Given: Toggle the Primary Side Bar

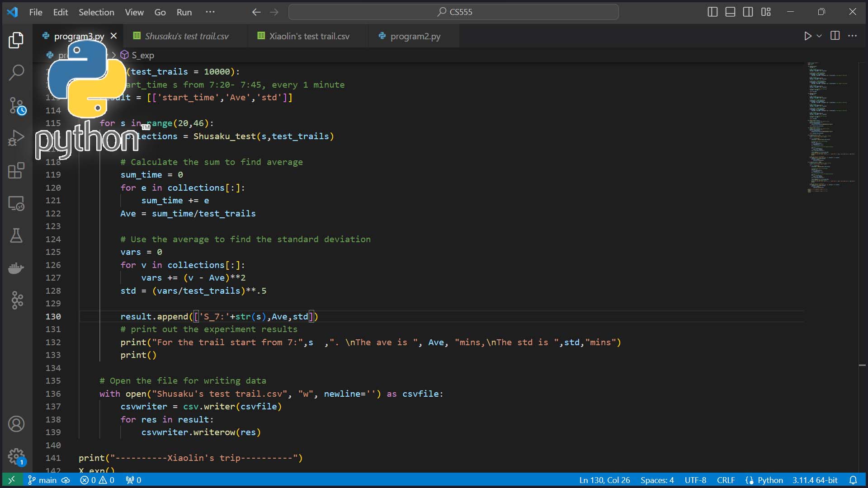Looking at the screenshot, I should [712, 12].
